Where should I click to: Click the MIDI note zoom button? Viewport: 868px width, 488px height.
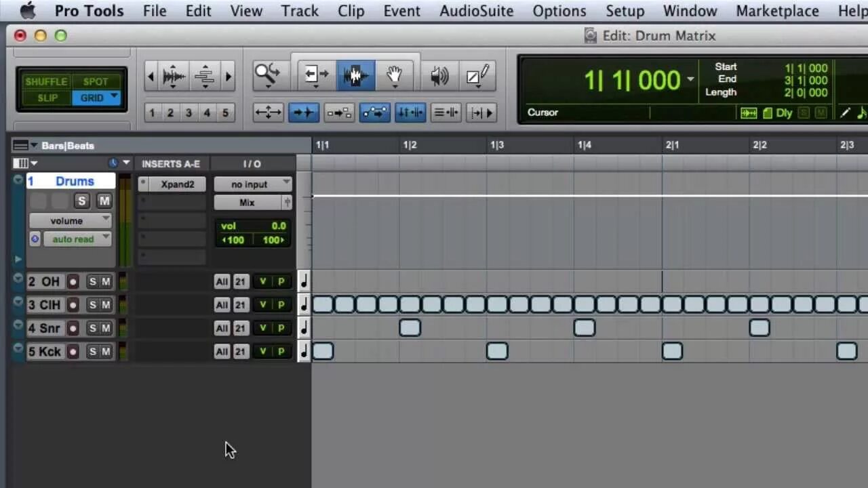pos(204,77)
